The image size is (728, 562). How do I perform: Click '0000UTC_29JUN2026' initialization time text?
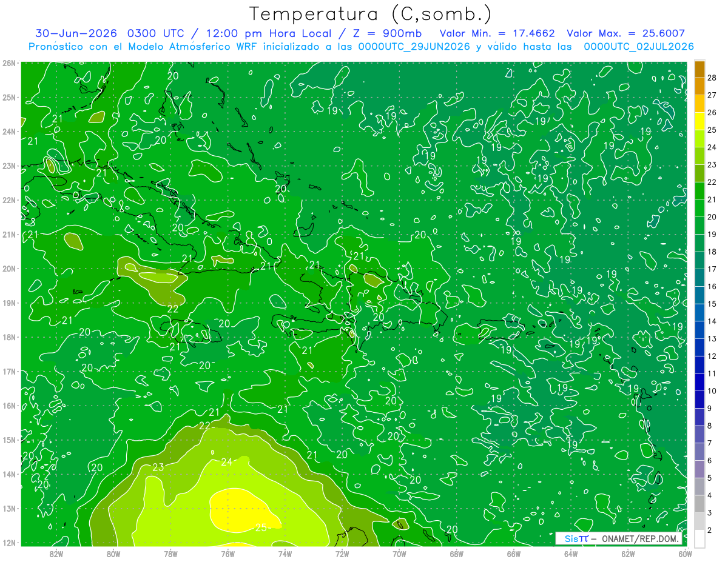414,47
